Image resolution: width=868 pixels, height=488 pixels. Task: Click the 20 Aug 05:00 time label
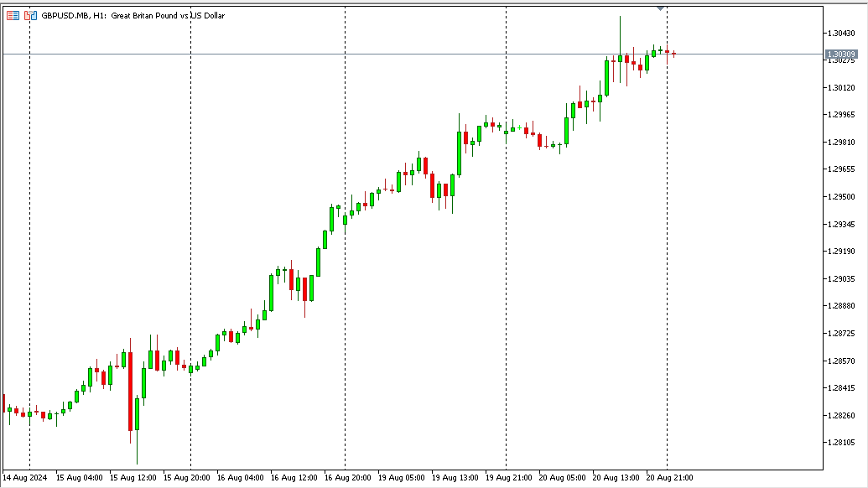point(563,477)
